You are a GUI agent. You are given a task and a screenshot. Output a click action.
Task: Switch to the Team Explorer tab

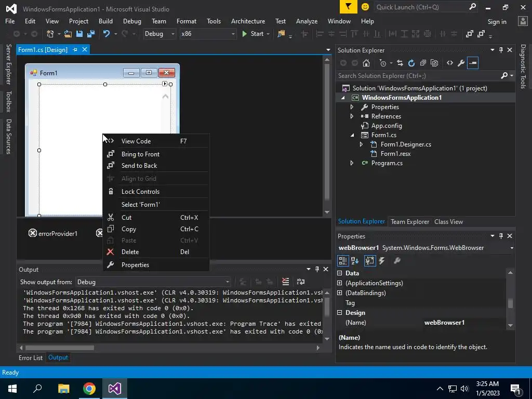(410, 222)
